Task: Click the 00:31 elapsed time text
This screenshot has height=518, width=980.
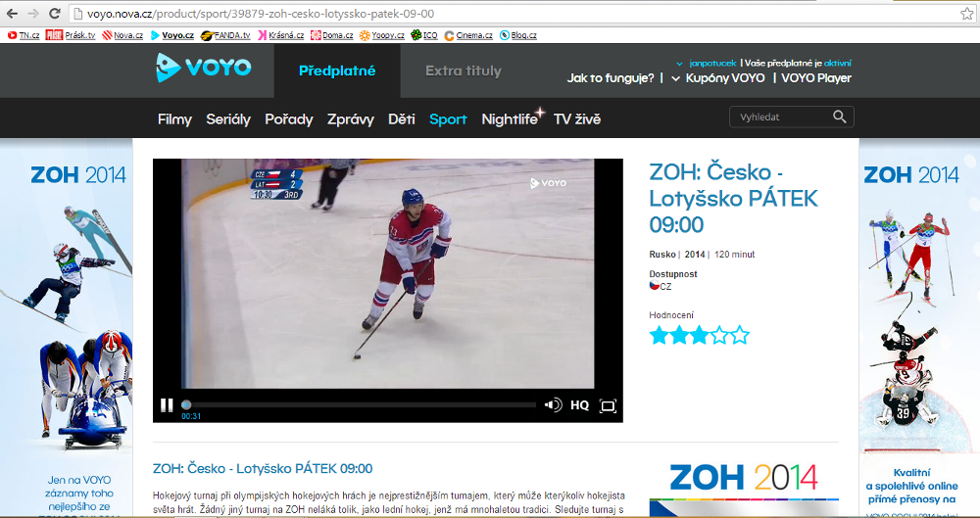Action: point(191,416)
